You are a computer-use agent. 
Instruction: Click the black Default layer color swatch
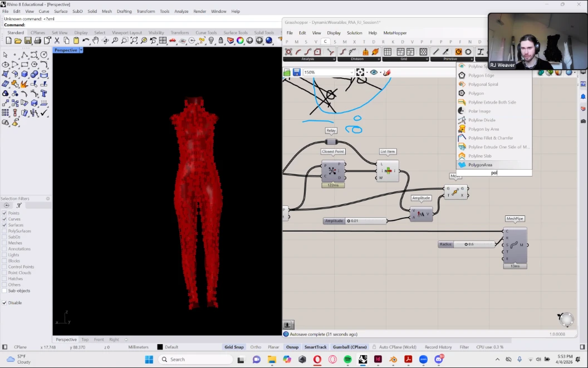[x=160, y=347]
